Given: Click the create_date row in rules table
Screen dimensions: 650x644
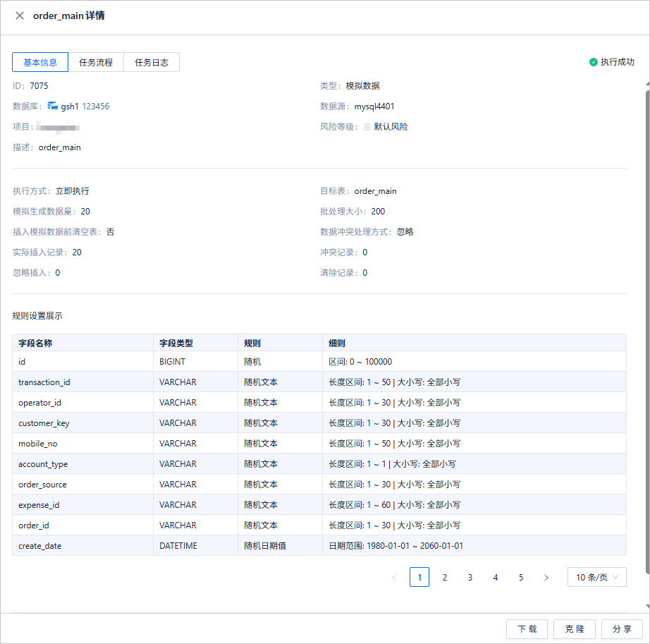Looking at the screenshot, I should tap(319, 546).
